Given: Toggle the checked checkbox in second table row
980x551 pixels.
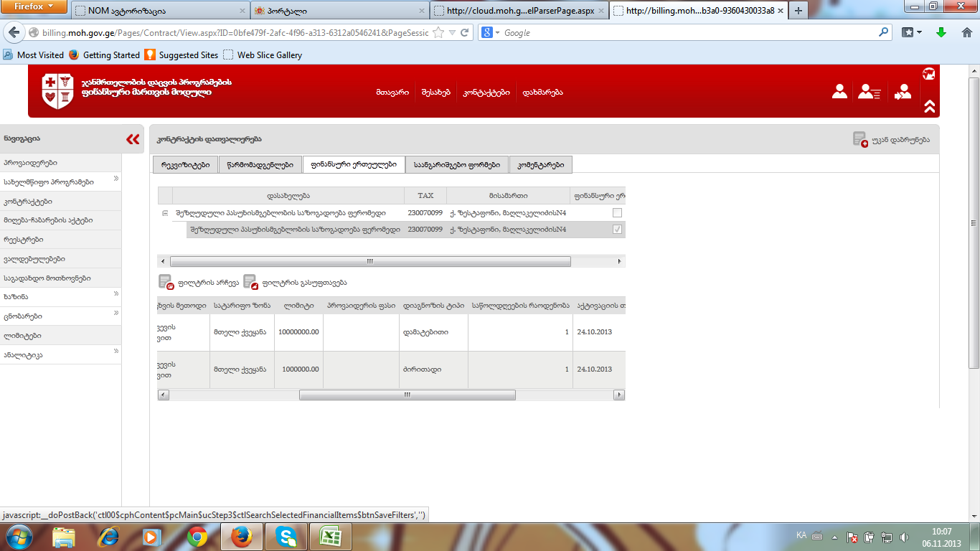Looking at the screenshot, I should 617,230.
